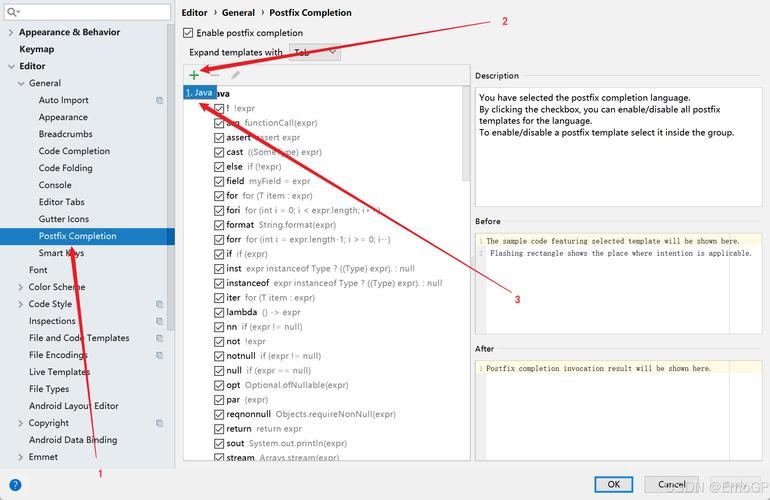Toggle the notnull template checkbox
The height and width of the screenshot is (500, 770).
pyautogui.click(x=219, y=356)
